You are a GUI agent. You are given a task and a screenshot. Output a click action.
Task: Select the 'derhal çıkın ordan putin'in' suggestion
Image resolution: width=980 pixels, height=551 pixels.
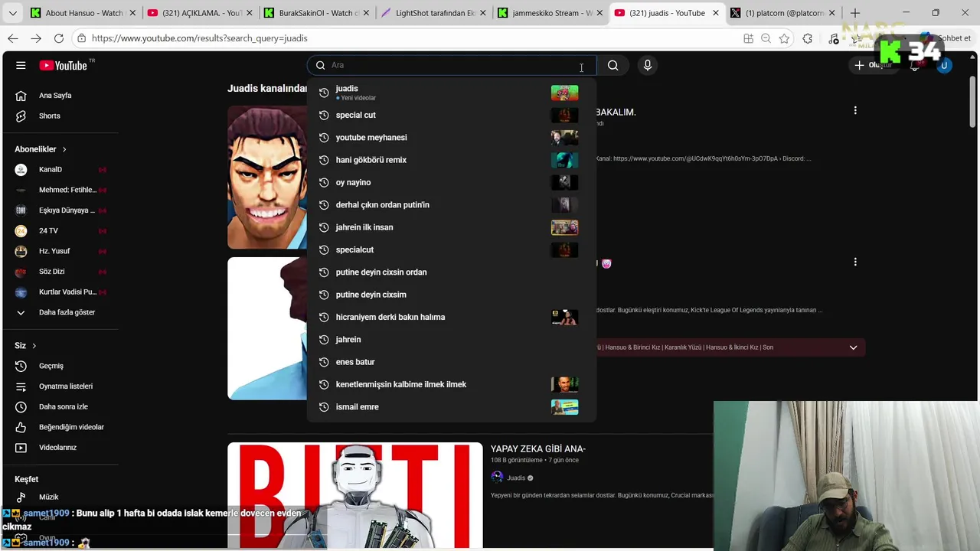tap(451, 205)
